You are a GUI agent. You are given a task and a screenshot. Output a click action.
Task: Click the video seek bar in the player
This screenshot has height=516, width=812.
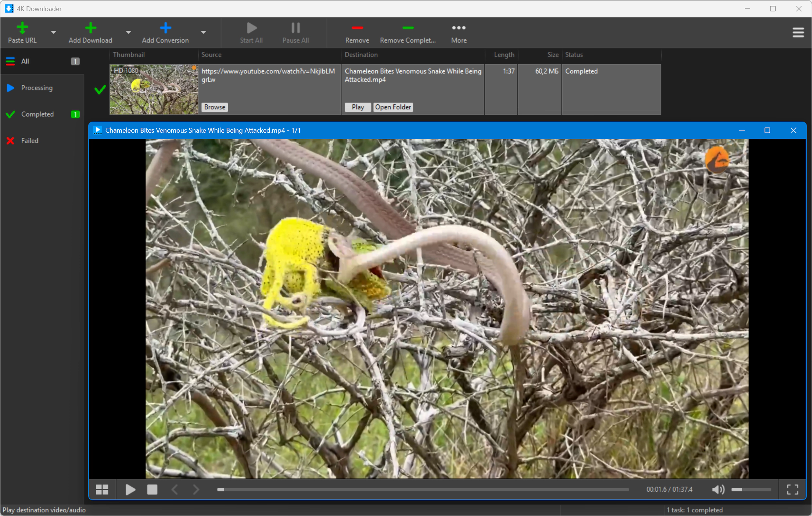[x=423, y=490]
